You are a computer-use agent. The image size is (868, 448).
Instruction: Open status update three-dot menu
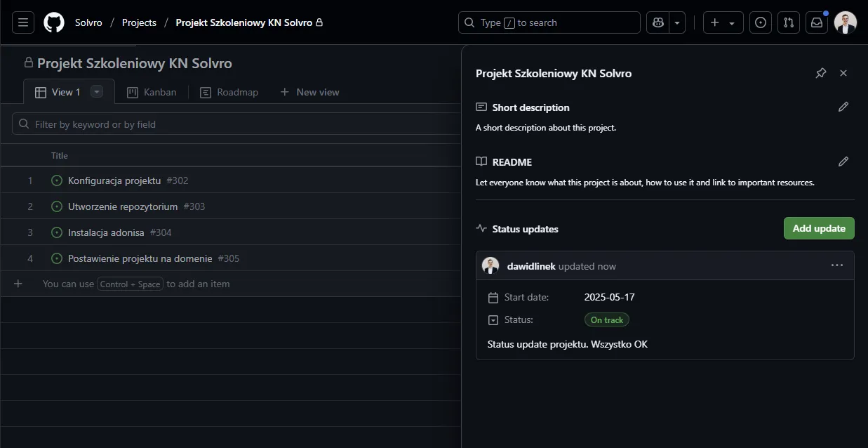coord(836,265)
